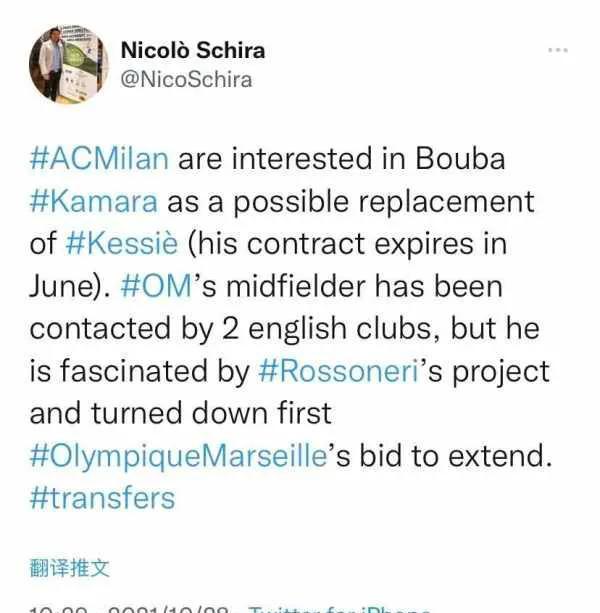Open the #OM hashtag
600x613 pixels.
pyautogui.click(x=157, y=286)
